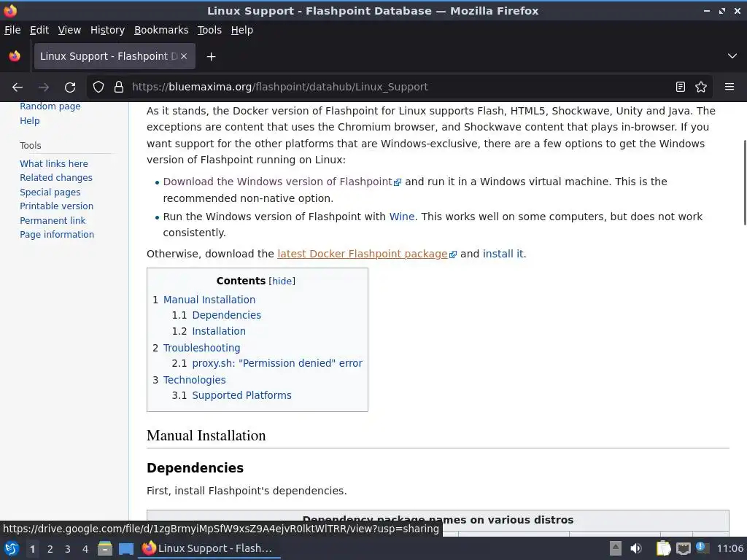Image resolution: width=747 pixels, height=560 pixels.
Task: Bookmark this page with the star
Action: point(701,87)
